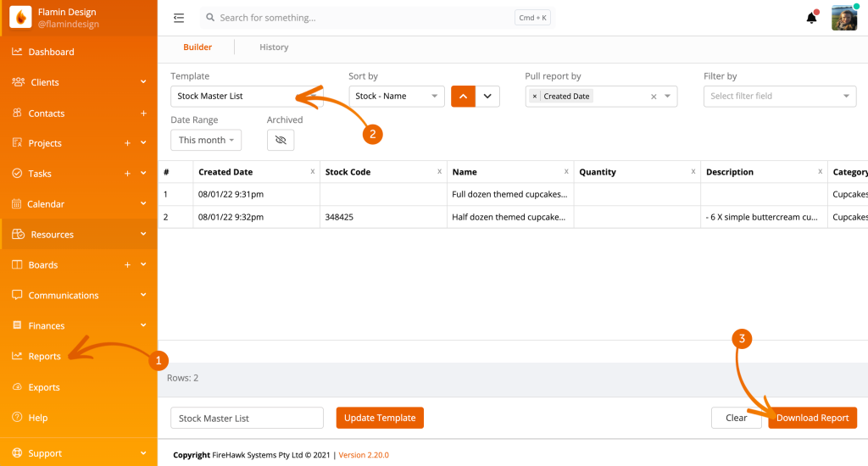Open Reports in the sidebar
The width and height of the screenshot is (868, 466).
[x=45, y=357]
